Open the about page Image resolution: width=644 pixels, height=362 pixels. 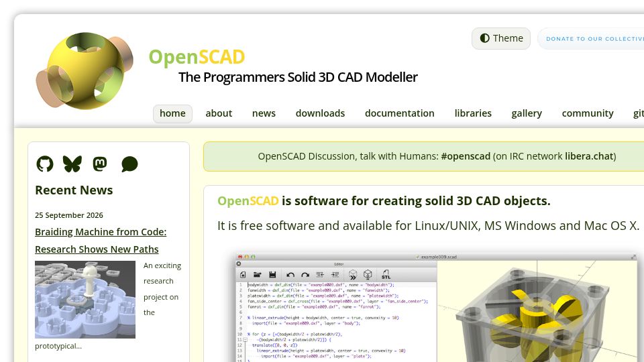(219, 113)
